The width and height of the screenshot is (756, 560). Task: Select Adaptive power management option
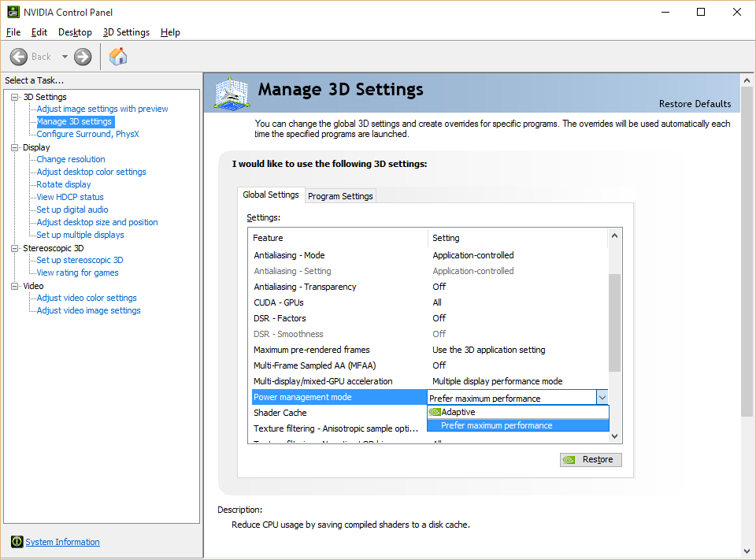[458, 412]
